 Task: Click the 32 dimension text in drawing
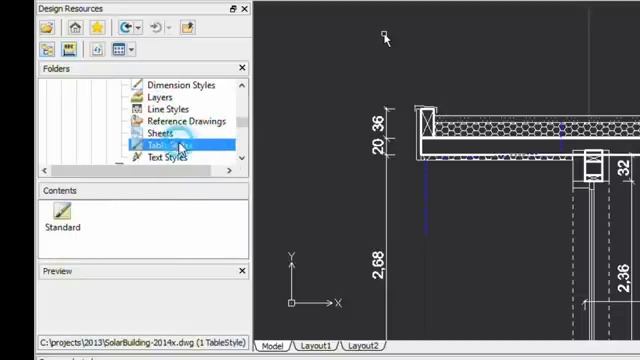[624, 168]
